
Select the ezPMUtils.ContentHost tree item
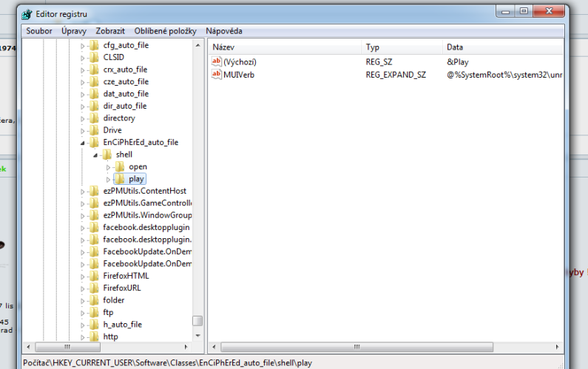click(144, 191)
